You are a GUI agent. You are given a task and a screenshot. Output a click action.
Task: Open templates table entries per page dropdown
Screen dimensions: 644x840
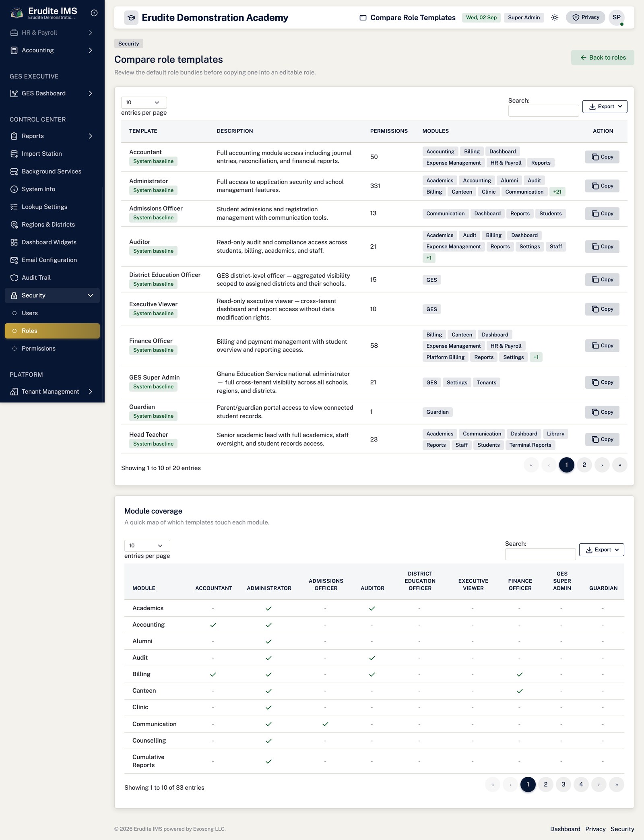tap(144, 103)
